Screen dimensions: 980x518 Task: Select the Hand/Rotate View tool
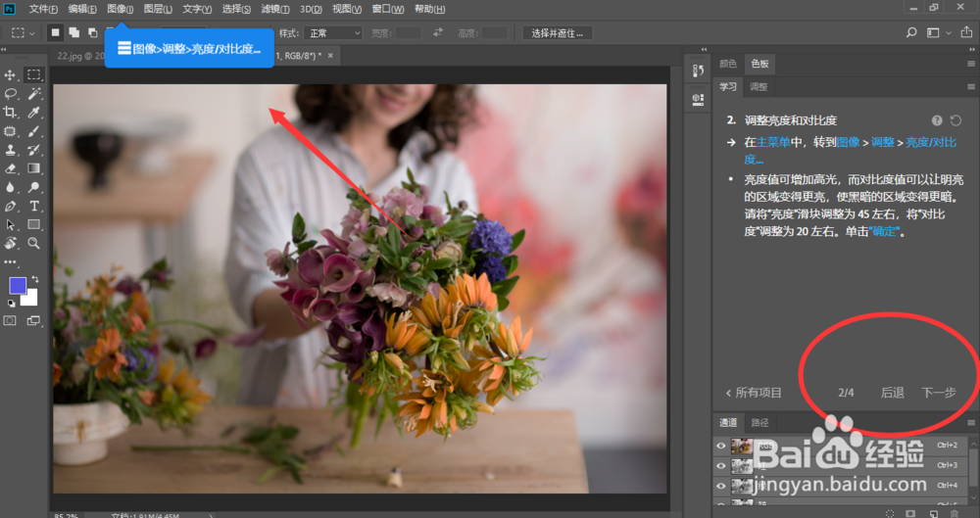pos(10,244)
